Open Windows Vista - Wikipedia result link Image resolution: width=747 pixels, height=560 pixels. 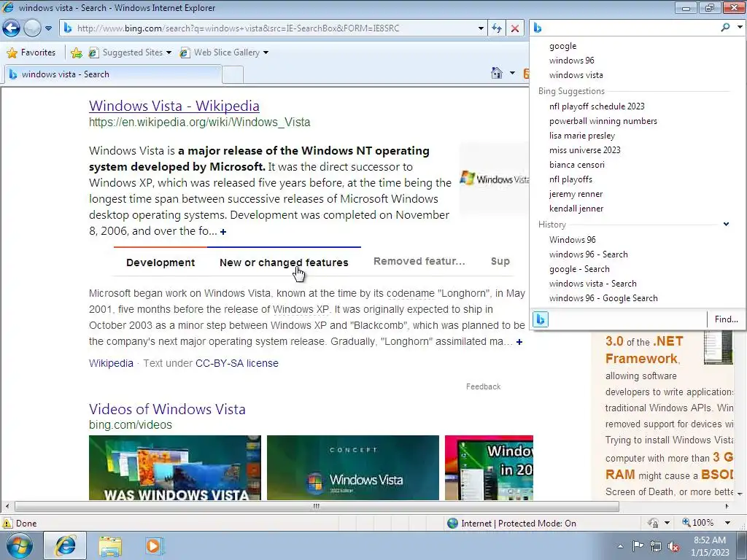[x=174, y=106]
